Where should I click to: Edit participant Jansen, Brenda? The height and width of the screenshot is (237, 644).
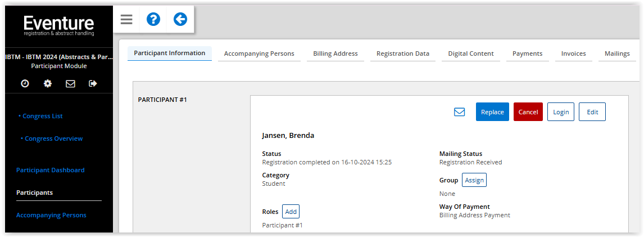tap(592, 112)
